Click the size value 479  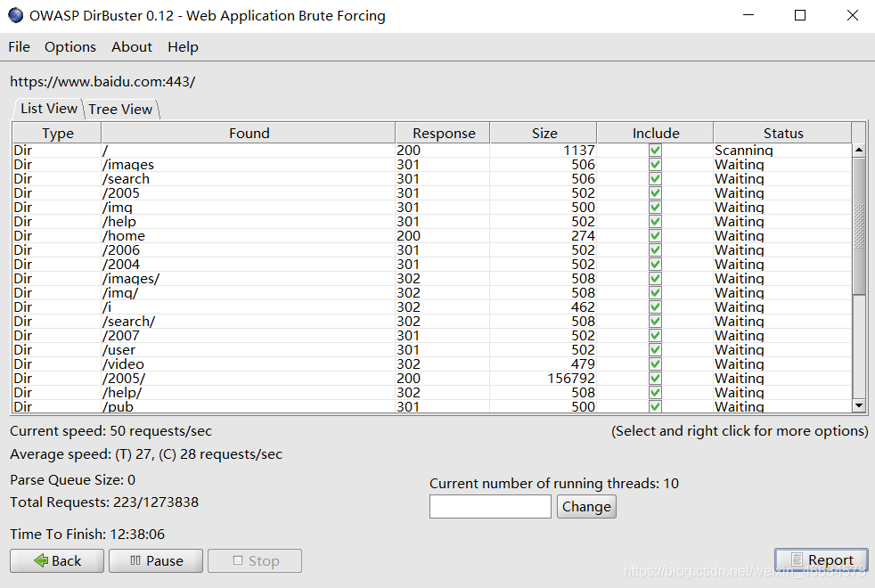(x=583, y=363)
